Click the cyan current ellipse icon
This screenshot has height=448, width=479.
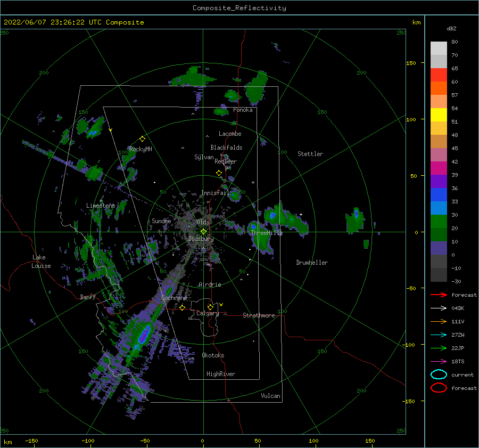pos(439,374)
